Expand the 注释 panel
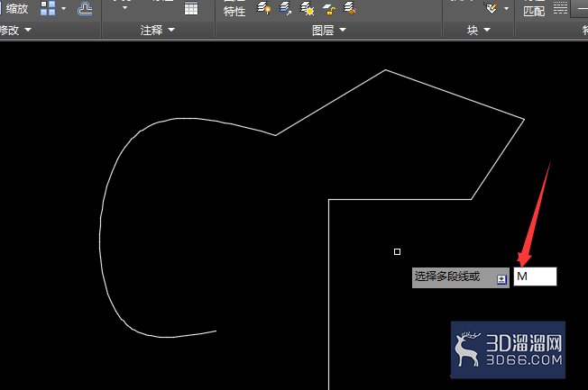This screenshot has height=390, width=588. coord(158,30)
